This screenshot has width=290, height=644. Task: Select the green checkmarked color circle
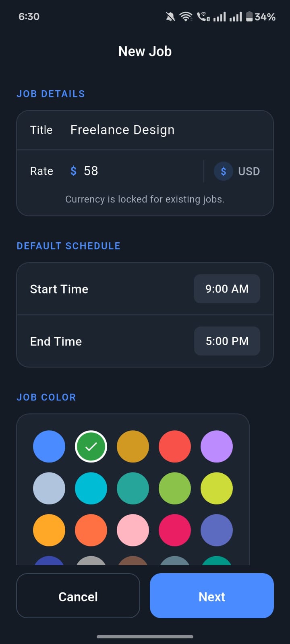pyautogui.click(x=91, y=446)
